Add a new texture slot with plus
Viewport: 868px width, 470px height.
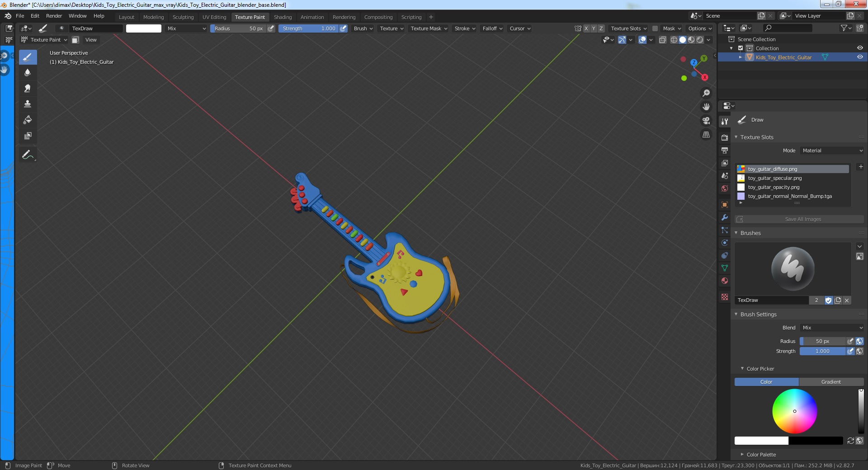[x=860, y=167]
